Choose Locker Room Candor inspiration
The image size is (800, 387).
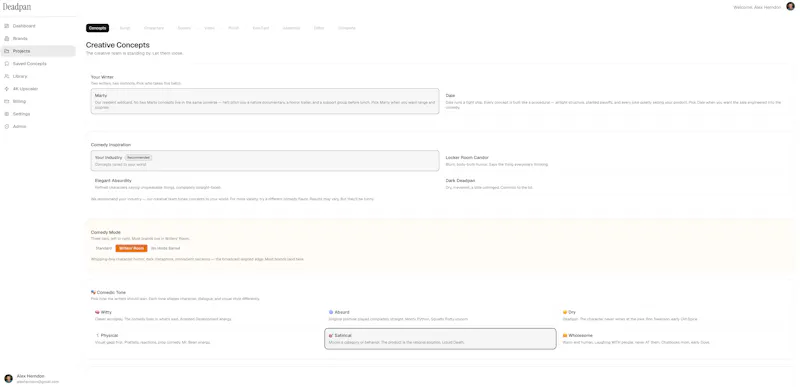coord(616,161)
